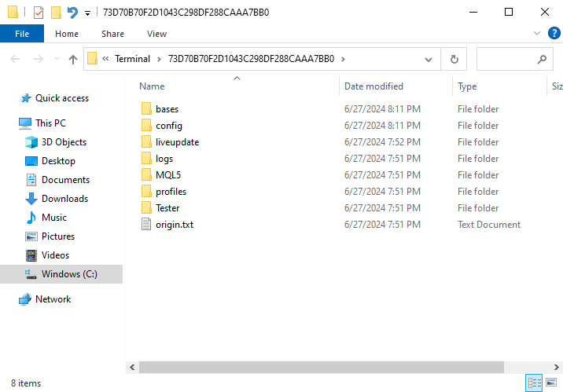
Task: Go forward with the Forward arrow
Action: coord(38,59)
